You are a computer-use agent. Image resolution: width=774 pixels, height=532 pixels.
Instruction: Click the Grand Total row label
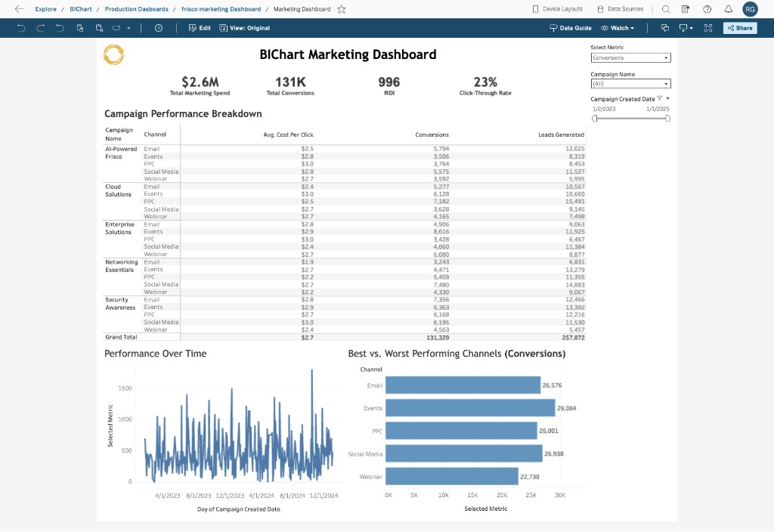121,337
